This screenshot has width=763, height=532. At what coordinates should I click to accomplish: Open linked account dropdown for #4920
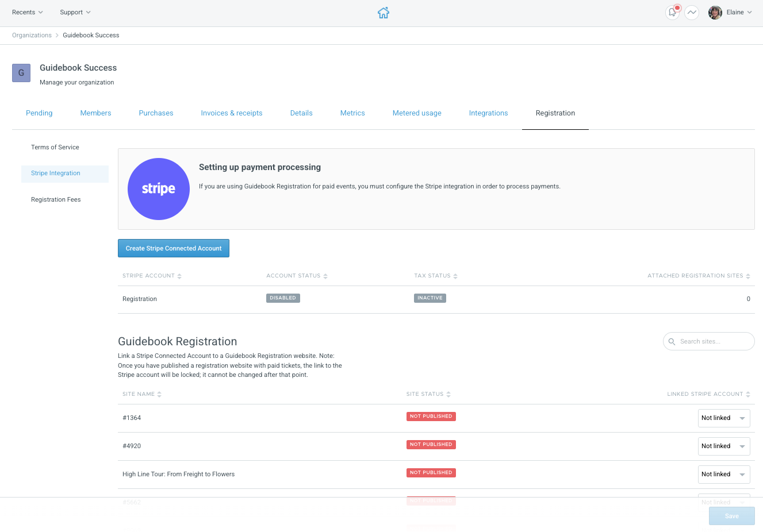[x=724, y=446]
